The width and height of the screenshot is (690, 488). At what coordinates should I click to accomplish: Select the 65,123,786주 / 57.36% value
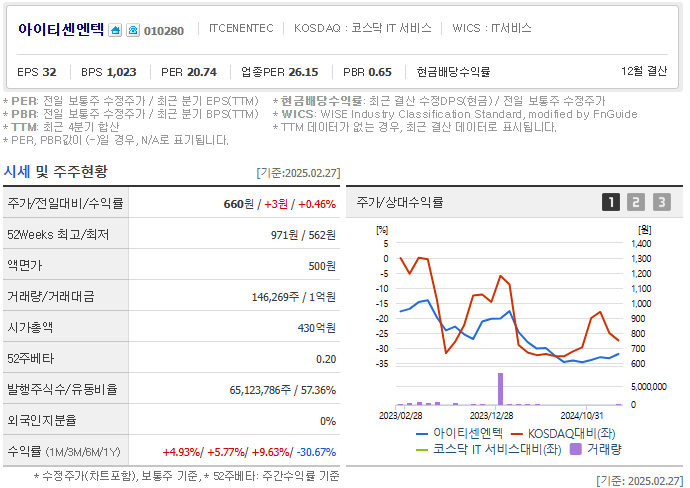coord(283,390)
